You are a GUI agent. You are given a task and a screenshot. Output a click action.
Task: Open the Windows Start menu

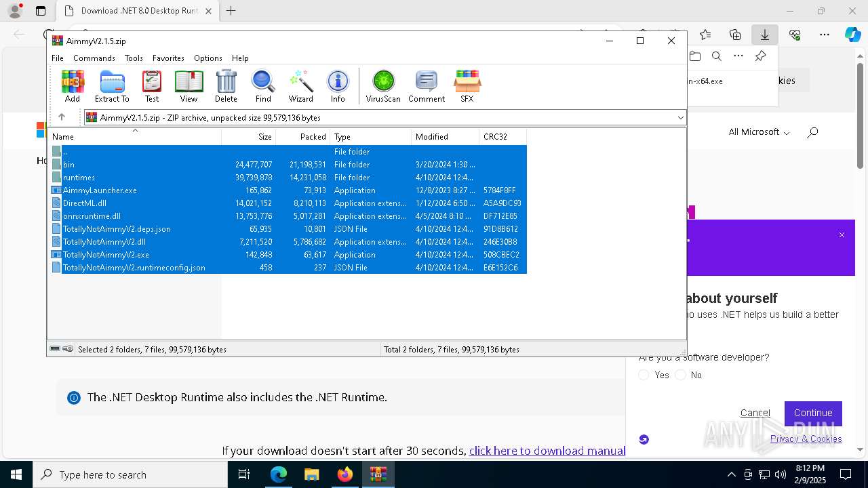click(x=16, y=474)
